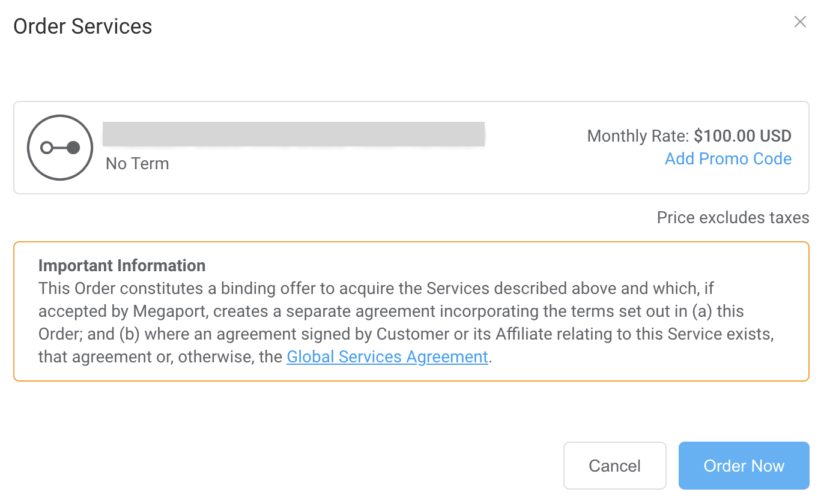Select the $100.00 USD price
Screen dimensions: 824x504
(742, 136)
